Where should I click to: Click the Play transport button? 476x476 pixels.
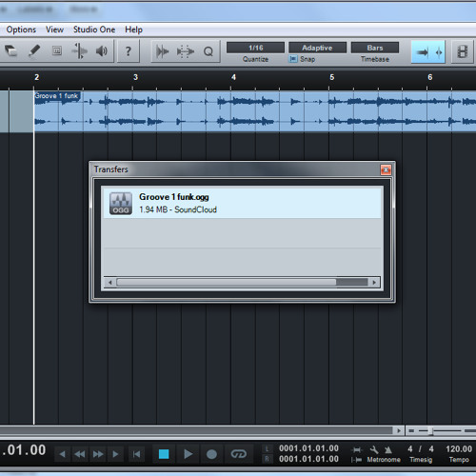(188, 454)
